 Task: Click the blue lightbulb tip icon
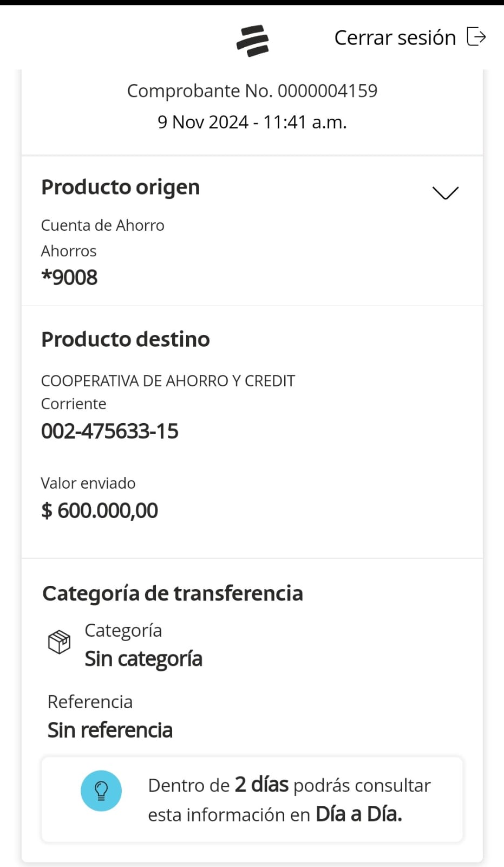[x=101, y=791]
